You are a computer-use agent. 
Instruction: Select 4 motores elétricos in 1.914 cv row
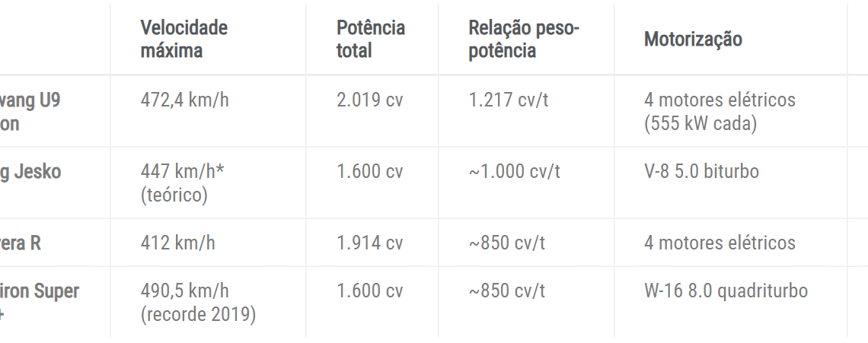720,243
